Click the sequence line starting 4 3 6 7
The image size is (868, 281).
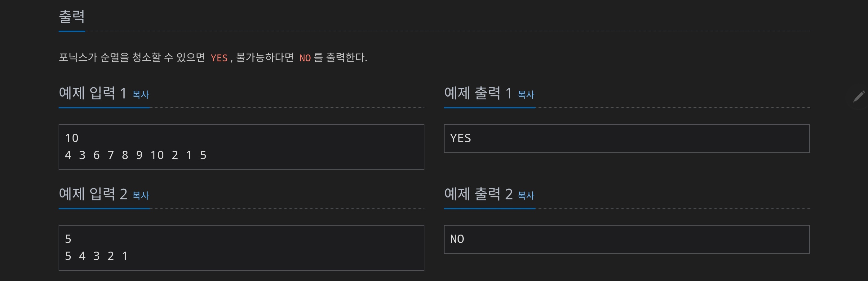point(135,155)
